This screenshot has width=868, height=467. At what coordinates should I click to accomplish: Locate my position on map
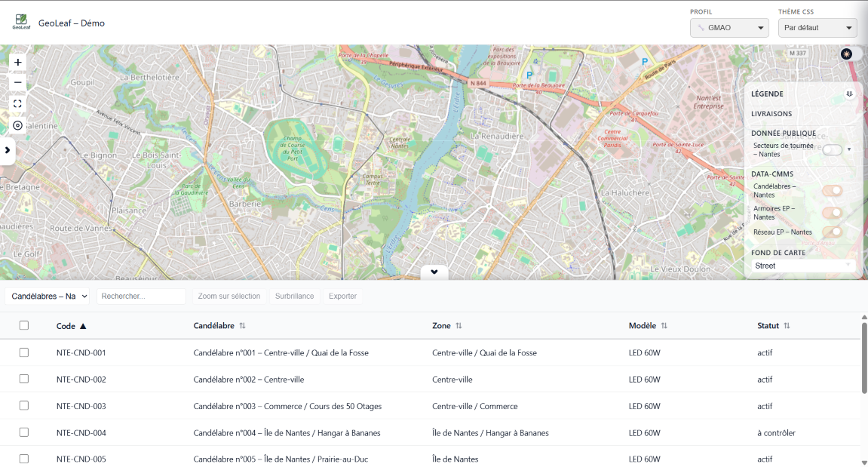click(x=18, y=125)
